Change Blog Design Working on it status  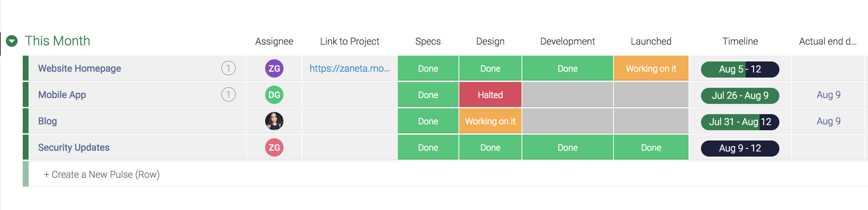pos(490,121)
